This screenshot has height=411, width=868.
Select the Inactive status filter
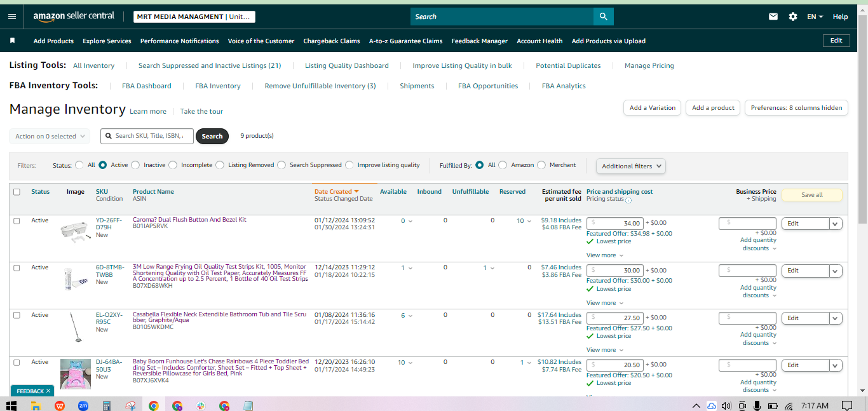135,165
